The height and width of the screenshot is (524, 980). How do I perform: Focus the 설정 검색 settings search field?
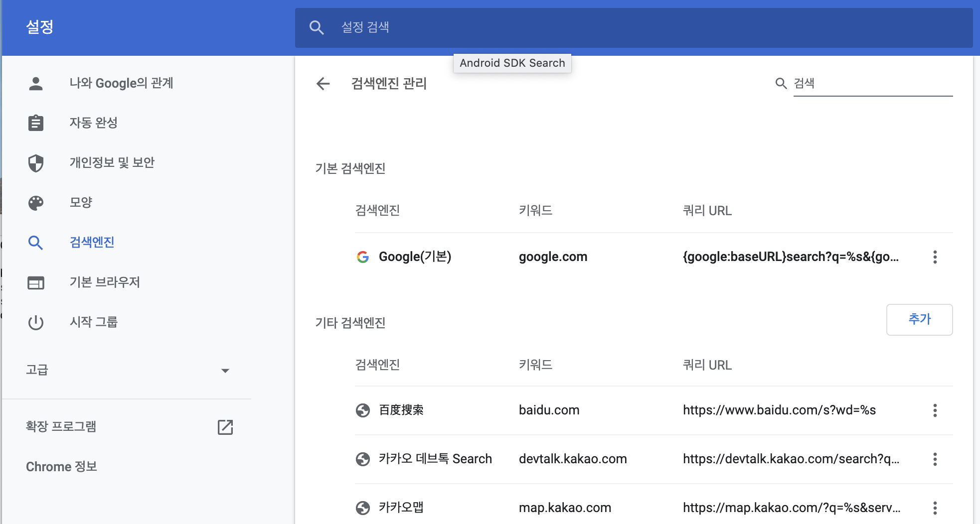[x=634, y=27]
